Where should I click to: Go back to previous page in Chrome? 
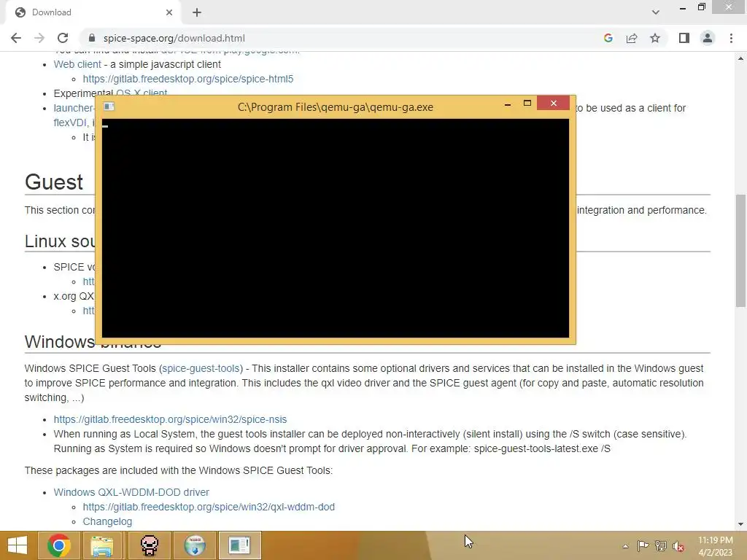click(16, 38)
